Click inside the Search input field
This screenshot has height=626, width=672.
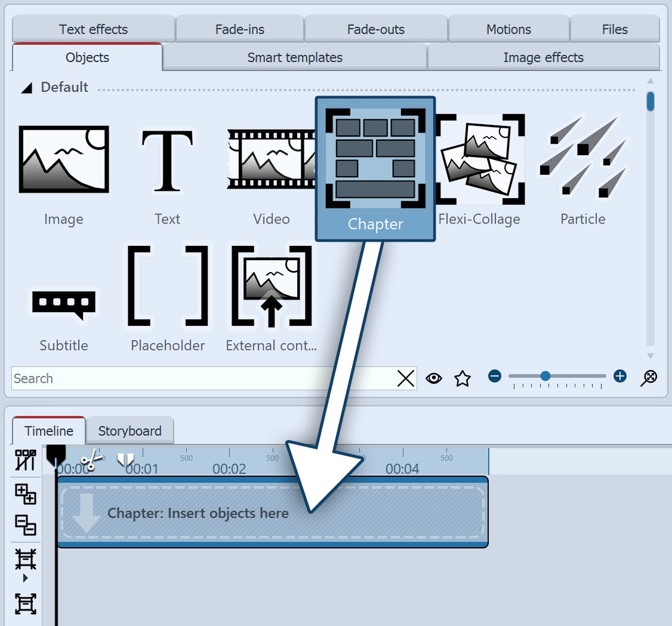click(203, 378)
